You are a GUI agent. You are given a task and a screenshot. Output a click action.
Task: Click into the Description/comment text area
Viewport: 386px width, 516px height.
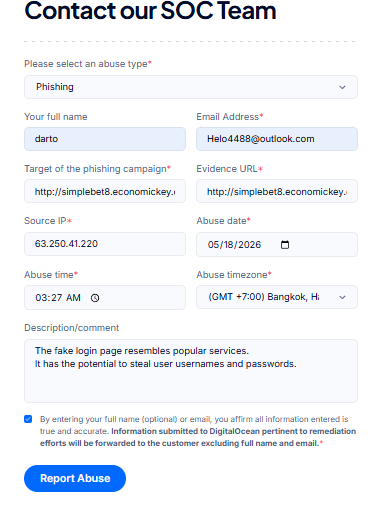tap(191, 371)
